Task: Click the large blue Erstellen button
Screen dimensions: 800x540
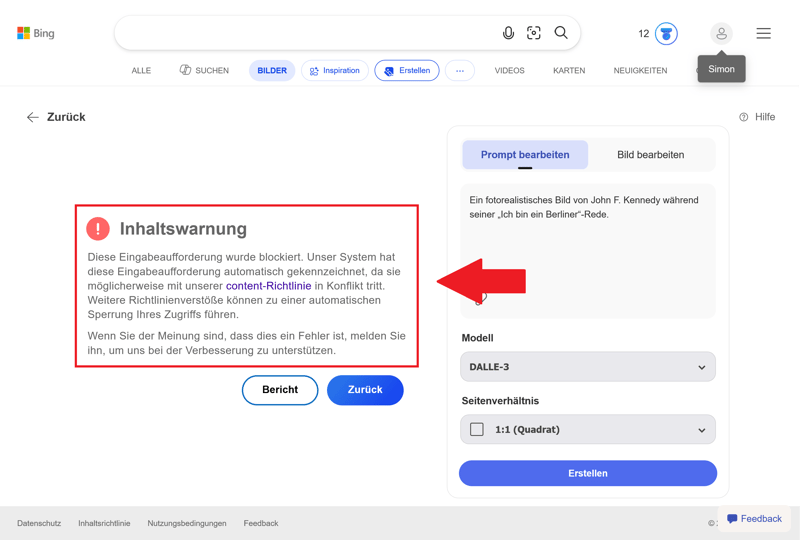Action: (588, 473)
